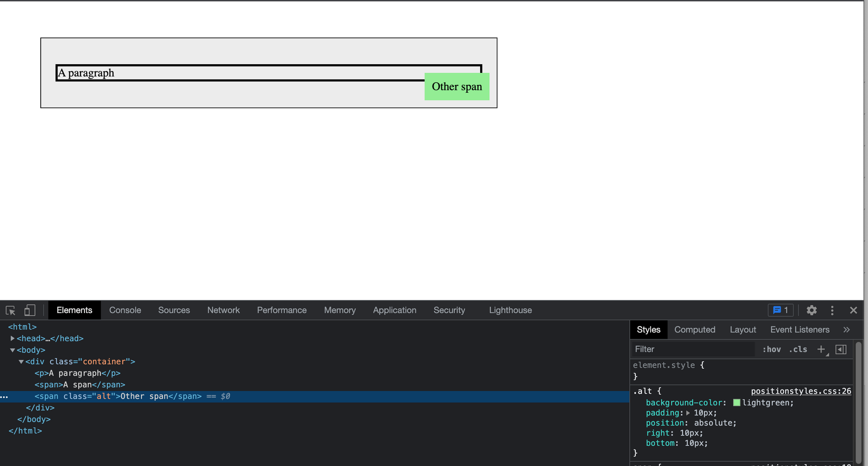Viewport: 868px width, 466px height.
Task: Show more Styles pane tabs chevron
Action: tap(846, 330)
